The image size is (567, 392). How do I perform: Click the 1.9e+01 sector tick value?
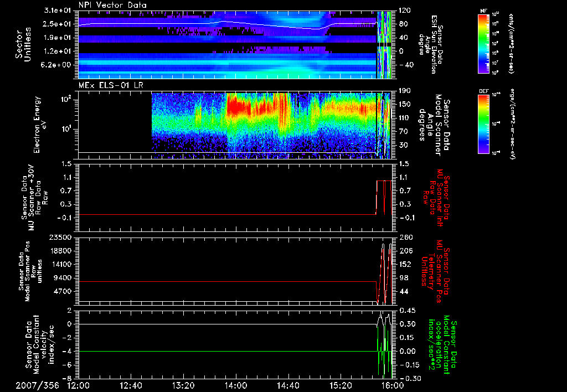(58, 38)
